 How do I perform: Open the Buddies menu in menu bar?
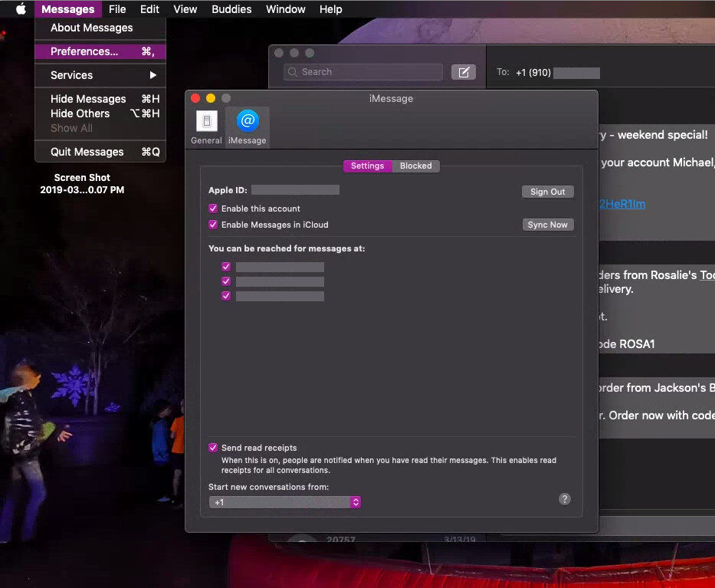point(231,9)
